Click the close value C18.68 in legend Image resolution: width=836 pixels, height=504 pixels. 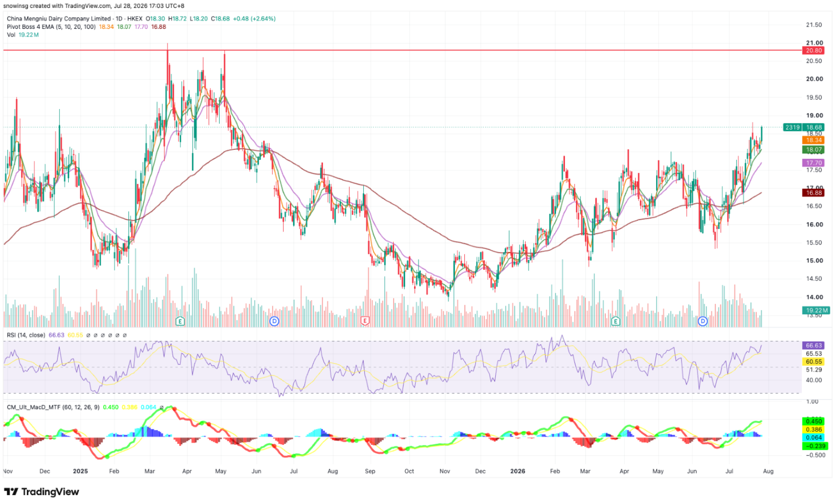pos(220,19)
